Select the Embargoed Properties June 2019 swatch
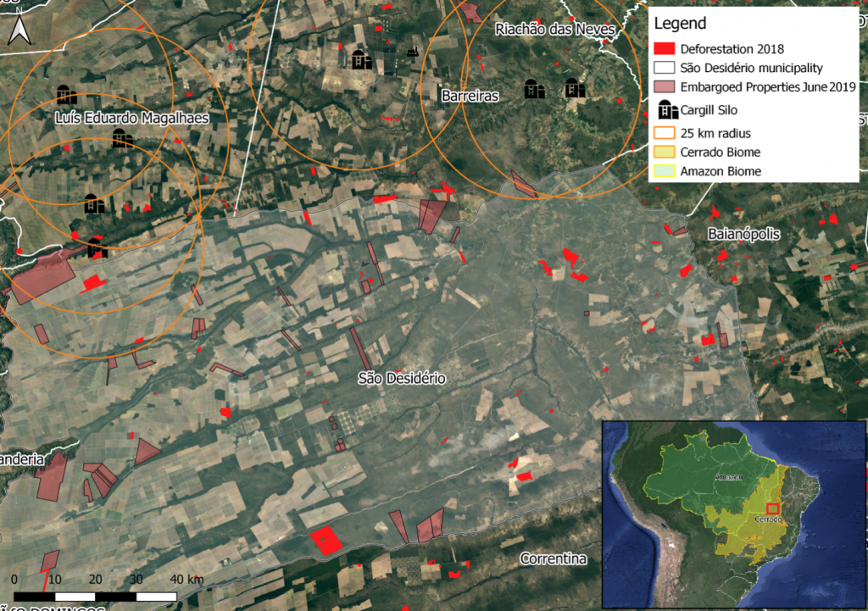The height and width of the screenshot is (611, 868). click(x=668, y=87)
